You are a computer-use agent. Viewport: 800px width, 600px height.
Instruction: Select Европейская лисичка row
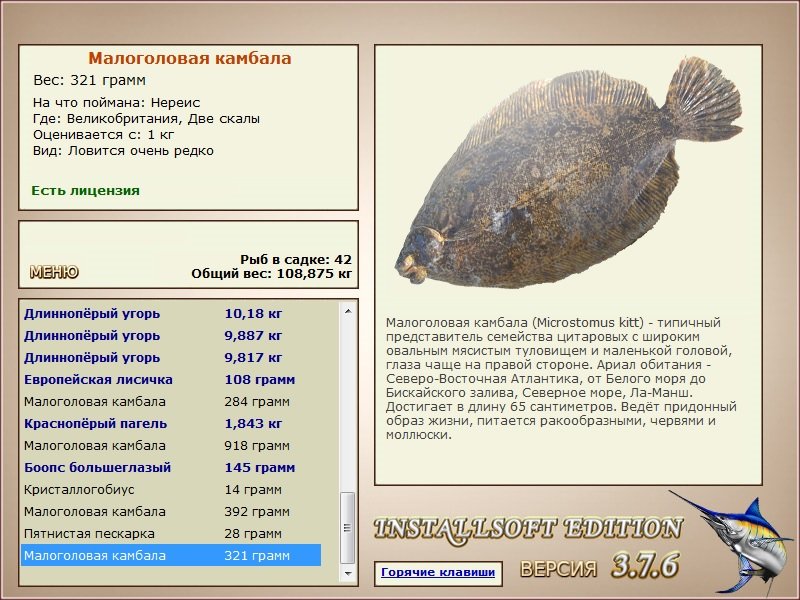pyautogui.click(x=171, y=380)
